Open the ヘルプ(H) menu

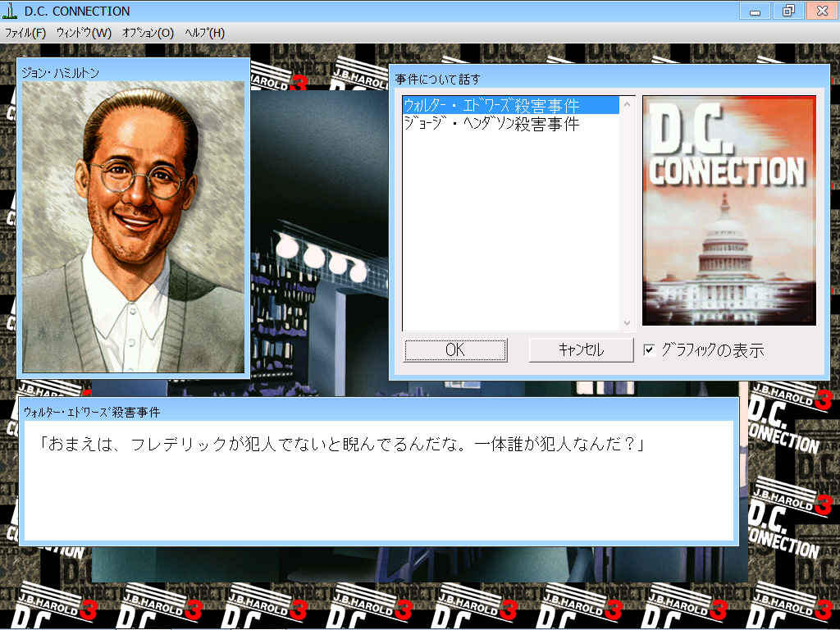click(204, 33)
